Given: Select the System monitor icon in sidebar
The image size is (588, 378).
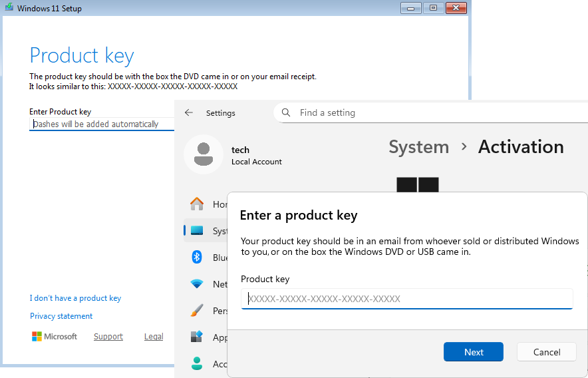Looking at the screenshot, I should pos(197,230).
